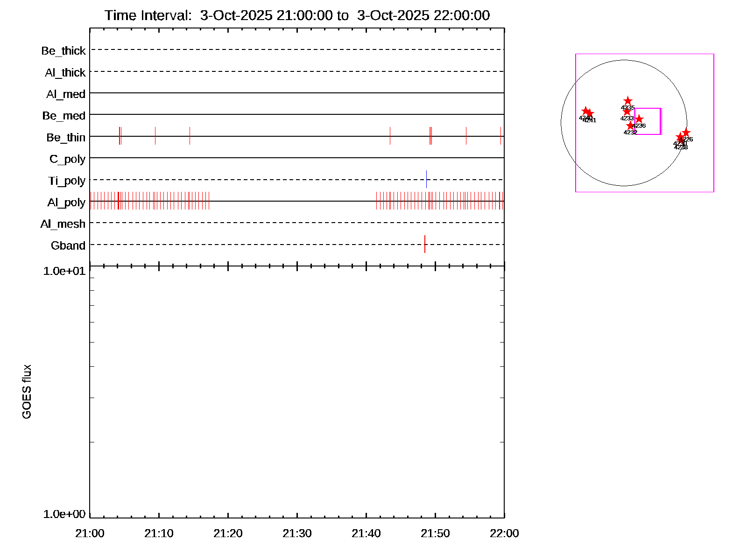Select the red star above label 4232
747x560 pixels.
(x=630, y=126)
